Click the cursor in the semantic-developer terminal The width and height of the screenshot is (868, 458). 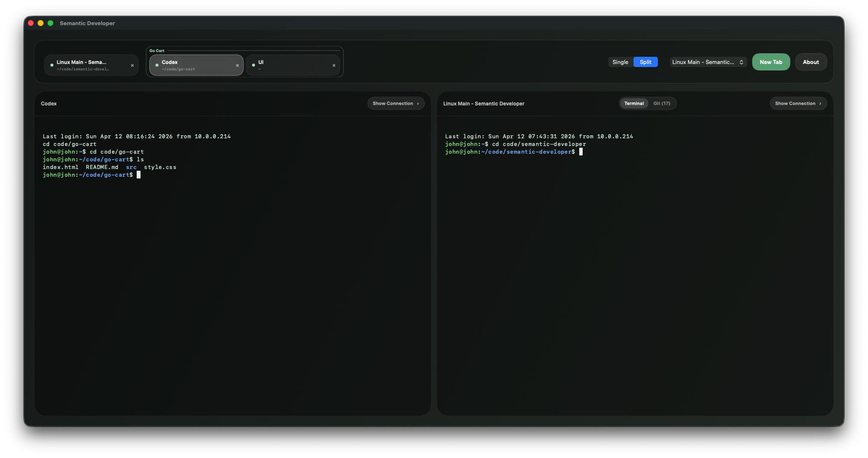click(582, 152)
